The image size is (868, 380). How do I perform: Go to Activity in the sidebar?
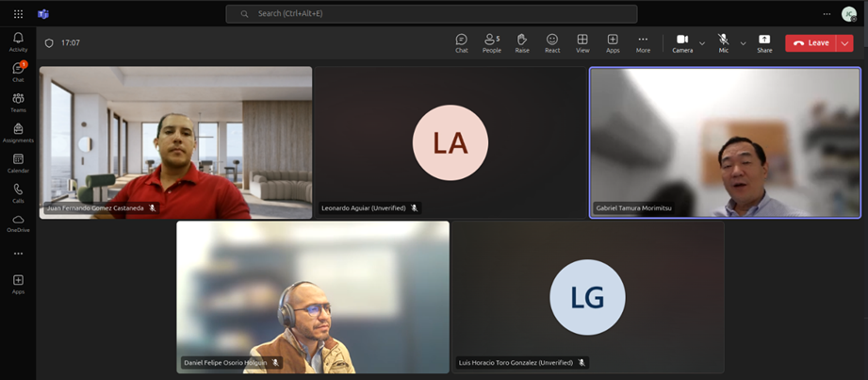click(18, 41)
